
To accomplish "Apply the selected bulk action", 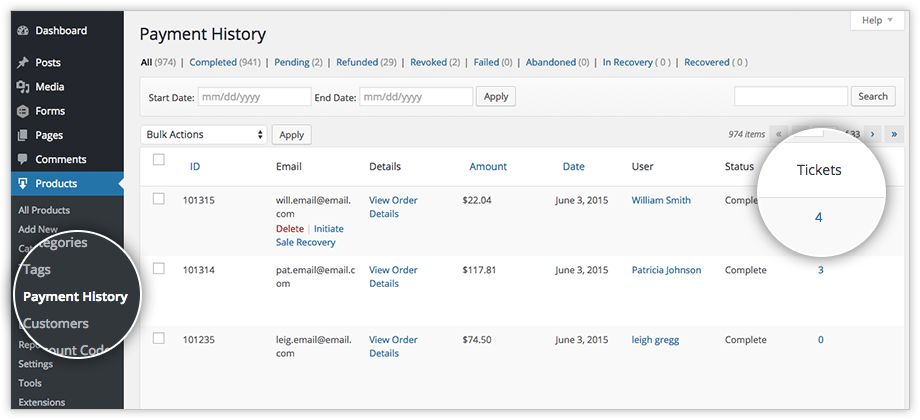I will [x=292, y=135].
